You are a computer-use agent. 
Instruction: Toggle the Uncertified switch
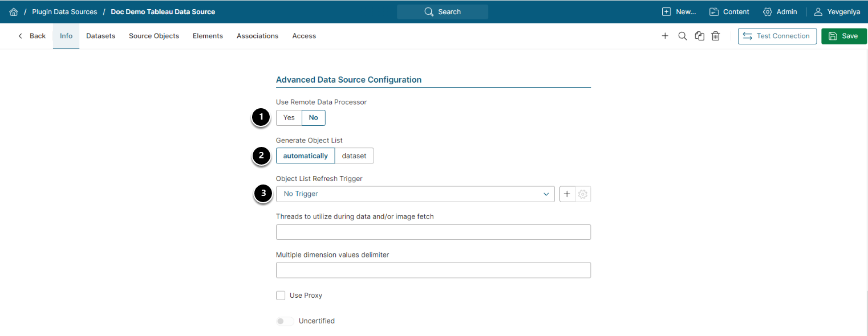point(285,321)
